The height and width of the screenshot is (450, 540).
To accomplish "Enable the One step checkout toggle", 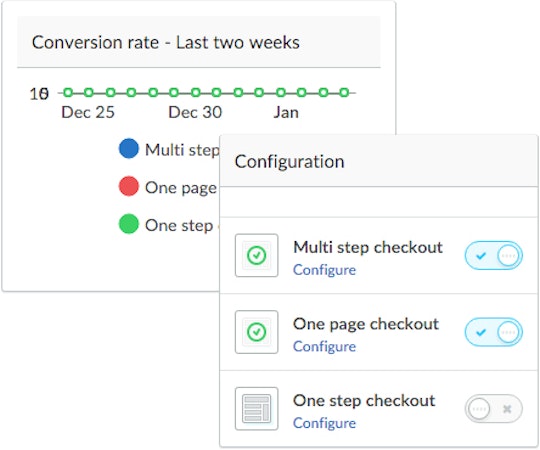I will click(494, 409).
